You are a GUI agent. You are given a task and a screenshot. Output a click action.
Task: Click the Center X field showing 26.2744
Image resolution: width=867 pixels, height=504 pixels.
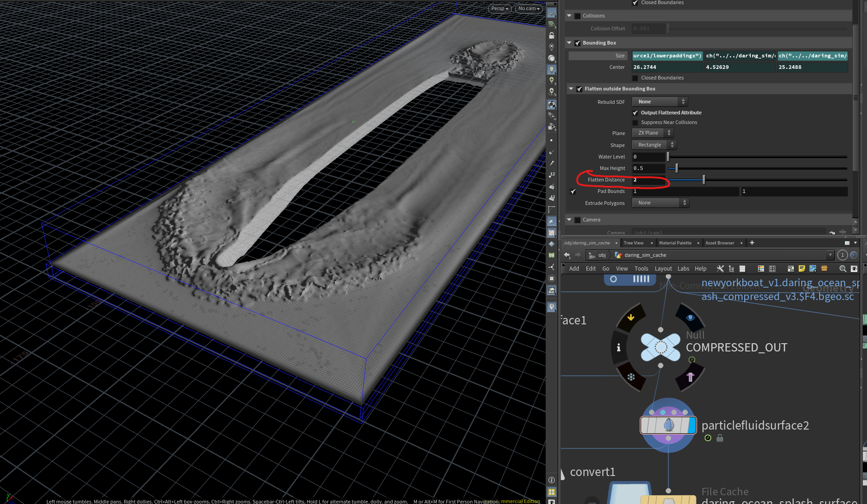pyautogui.click(x=667, y=67)
